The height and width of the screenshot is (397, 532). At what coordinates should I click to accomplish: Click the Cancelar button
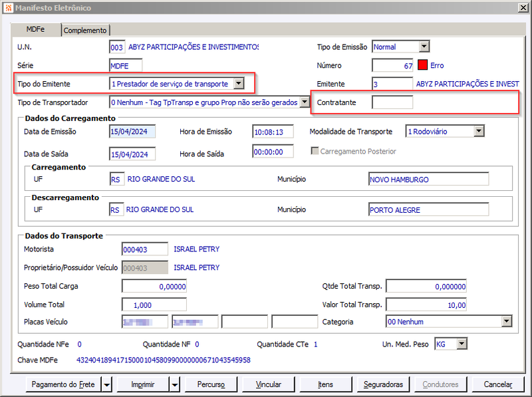[x=497, y=384]
